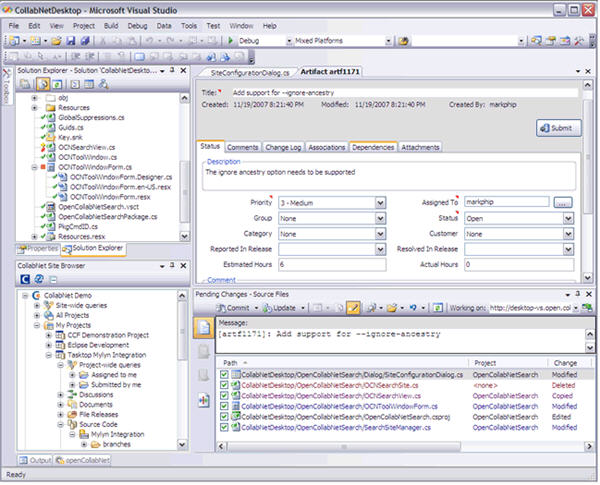Collapse the My Projects node
Image resolution: width=600 pixels, height=485 pixels.
click(x=37, y=325)
